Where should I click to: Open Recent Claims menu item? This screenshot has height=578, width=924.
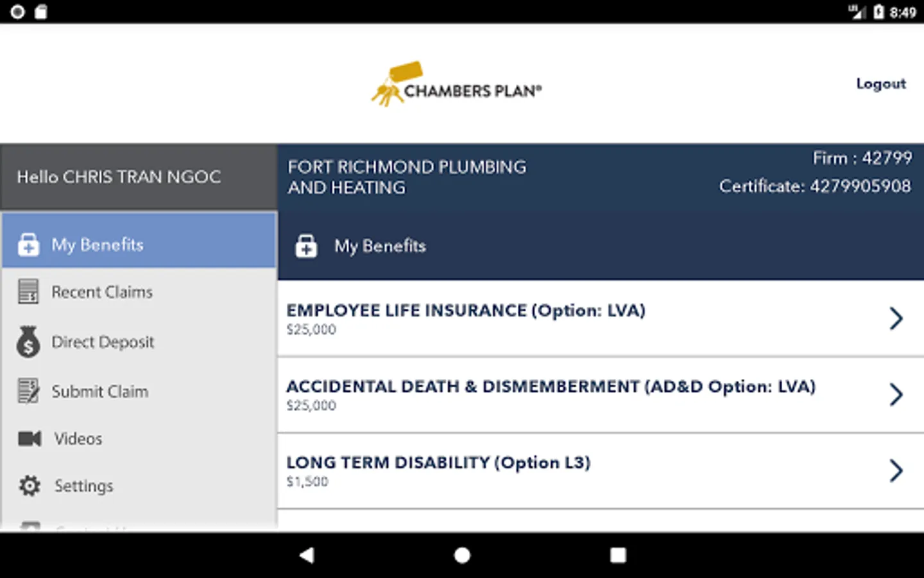click(x=102, y=292)
